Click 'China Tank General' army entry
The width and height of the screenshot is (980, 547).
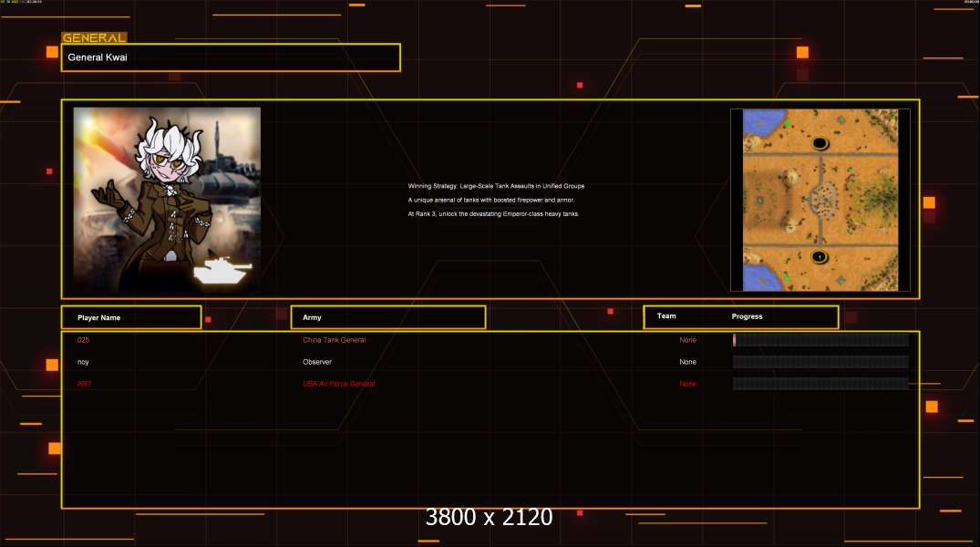point(334,340)
